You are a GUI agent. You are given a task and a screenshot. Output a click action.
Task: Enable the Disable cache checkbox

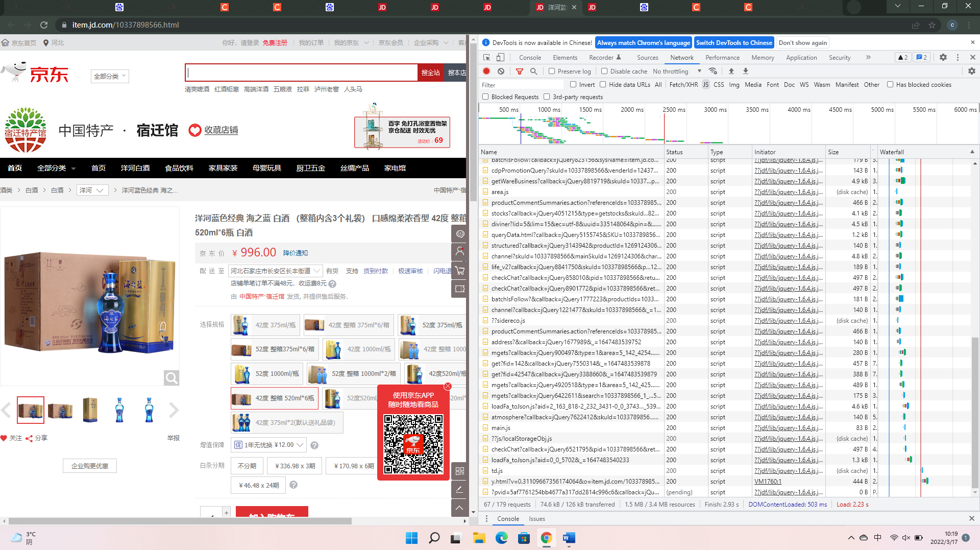(604, 71)
